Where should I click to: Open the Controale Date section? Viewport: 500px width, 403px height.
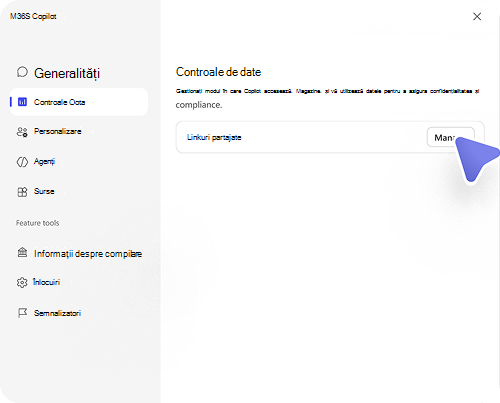[x=79, y=102]
